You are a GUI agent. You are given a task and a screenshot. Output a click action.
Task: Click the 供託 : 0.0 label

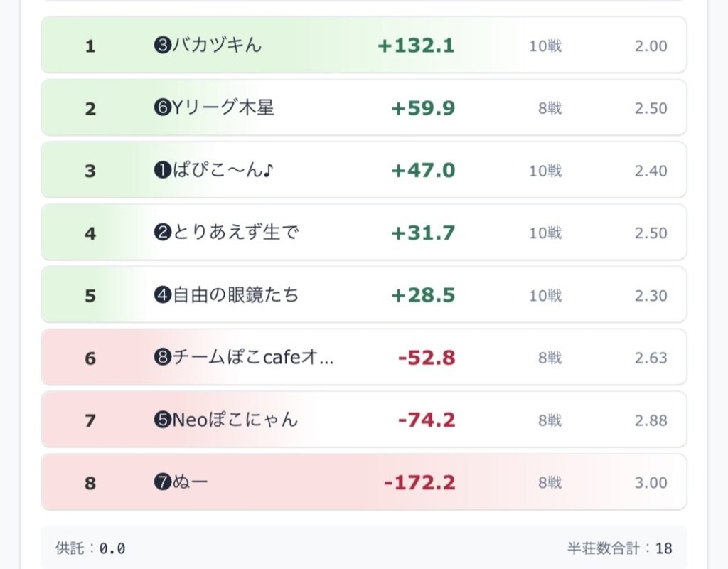[x=90, y=548]
